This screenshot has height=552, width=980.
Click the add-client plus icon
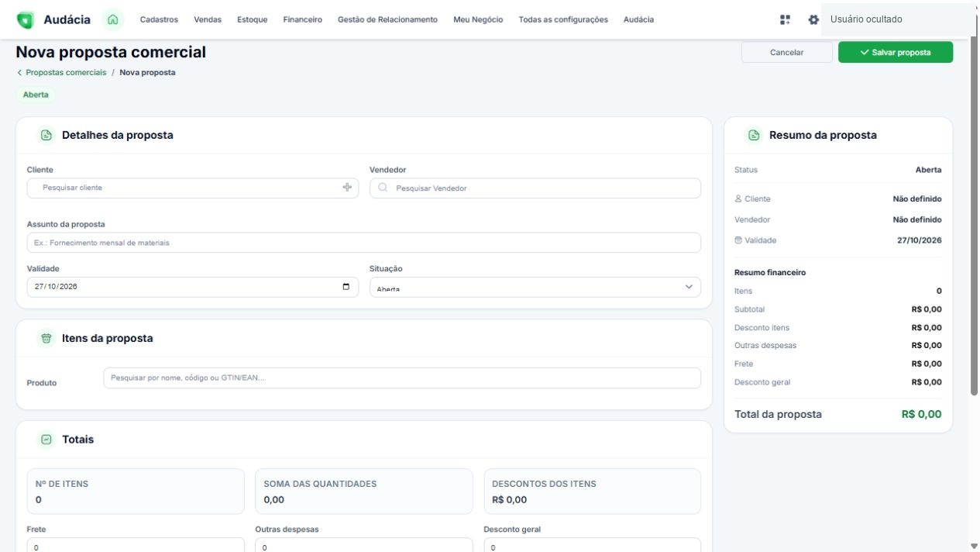coord(347,188)
